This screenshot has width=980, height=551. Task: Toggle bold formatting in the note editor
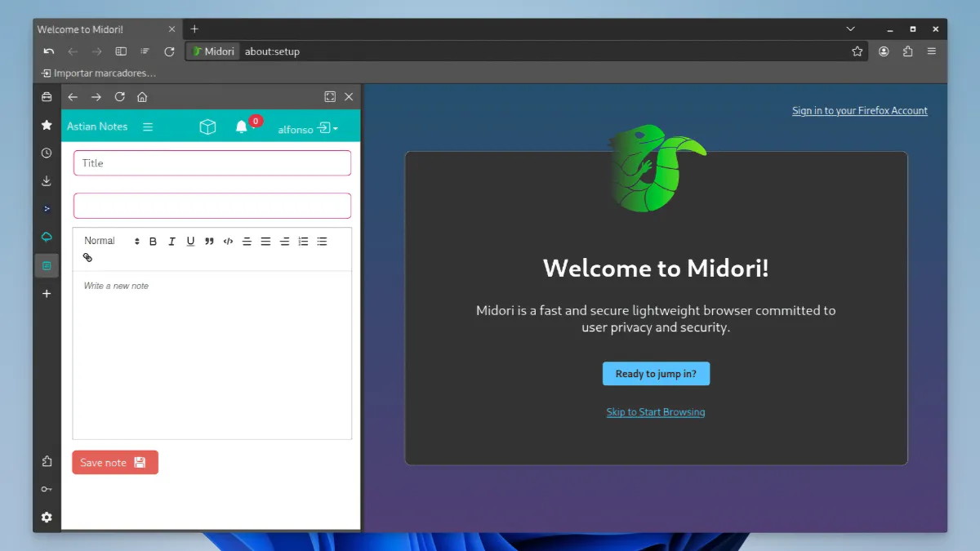(153, 241)
